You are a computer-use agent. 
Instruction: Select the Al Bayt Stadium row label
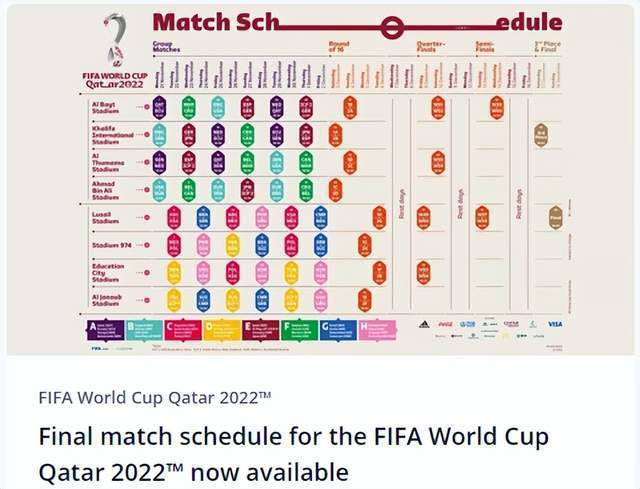tap(105, 107)
